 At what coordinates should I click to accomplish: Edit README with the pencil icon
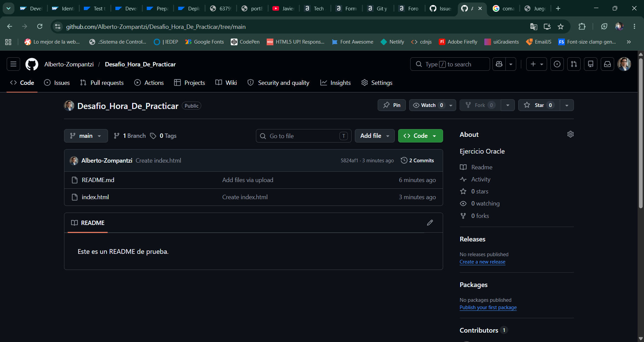click(x=430, y=223)
